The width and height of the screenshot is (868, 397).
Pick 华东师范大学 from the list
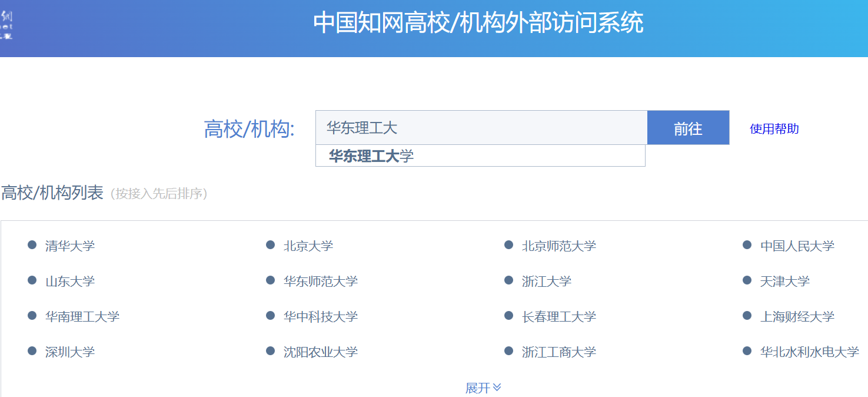(321, 281)
